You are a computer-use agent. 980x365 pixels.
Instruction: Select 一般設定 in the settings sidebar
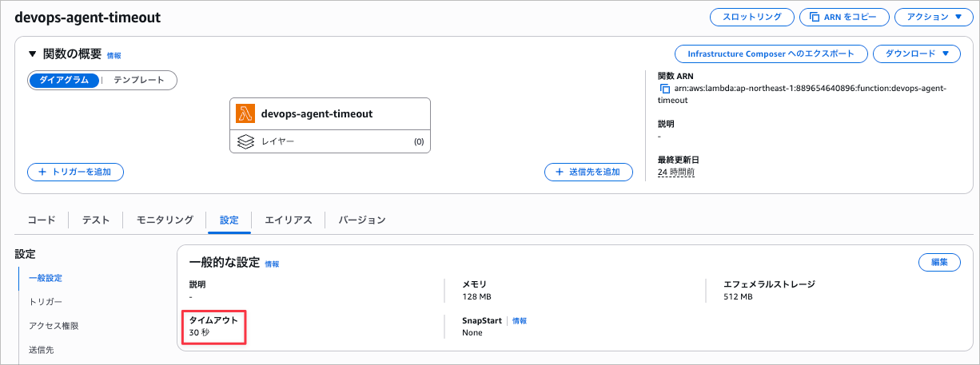46,278
